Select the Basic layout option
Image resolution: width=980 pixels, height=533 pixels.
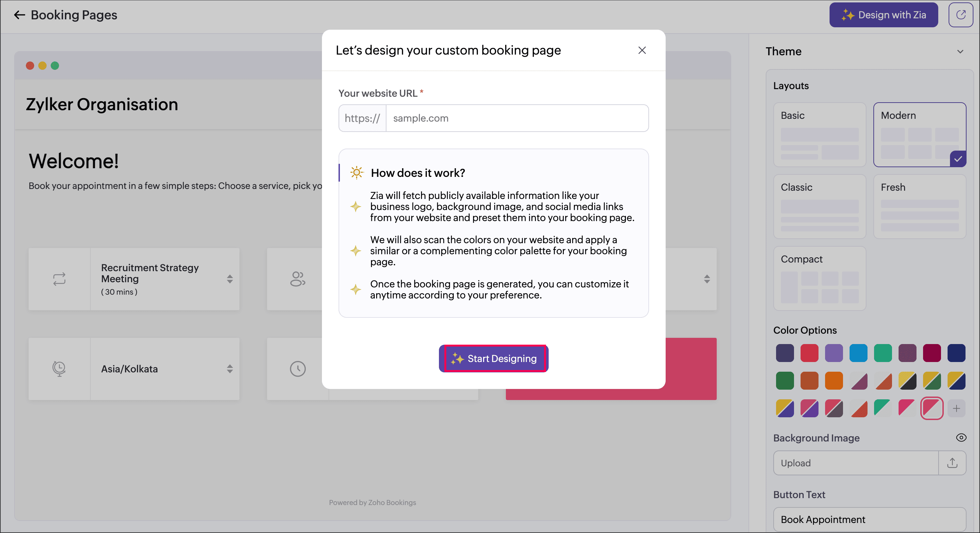pyautogui.click(x=820, y=134)
